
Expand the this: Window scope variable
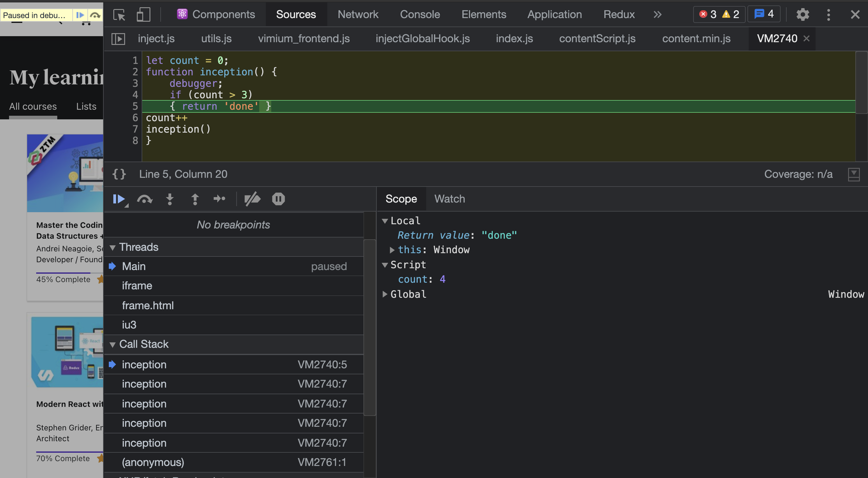click(392, 250)
